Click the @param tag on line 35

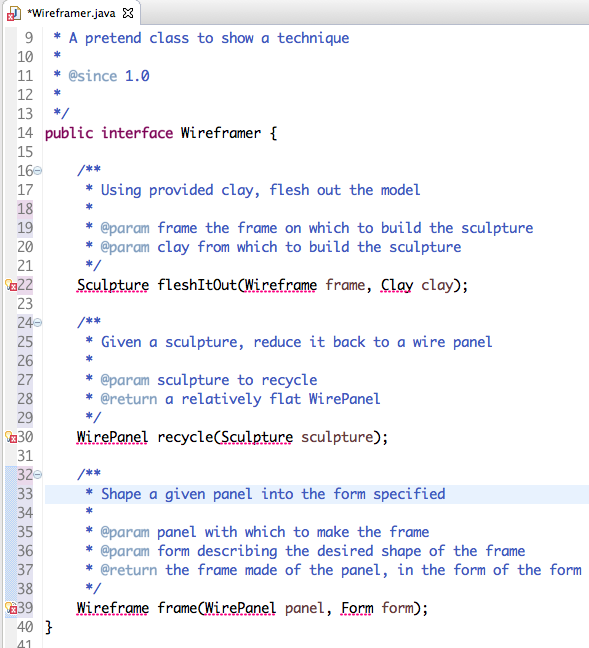(x=125, y=532)
